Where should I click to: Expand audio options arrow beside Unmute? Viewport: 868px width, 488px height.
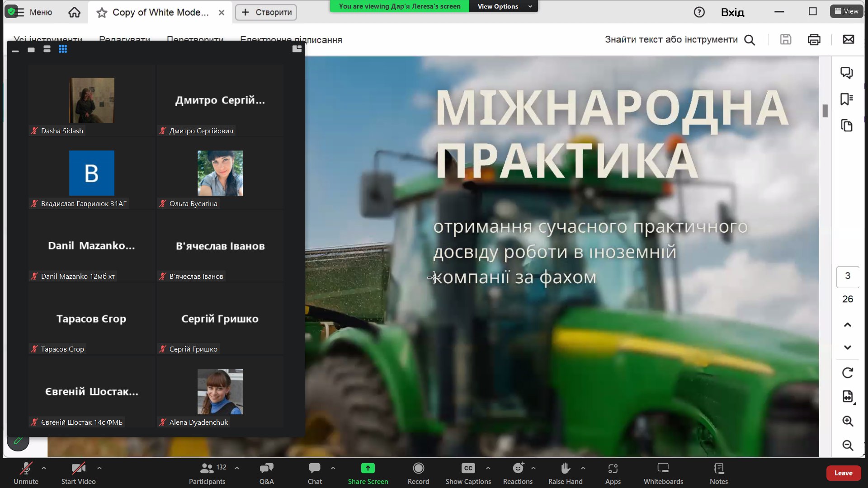pos(44,468)
